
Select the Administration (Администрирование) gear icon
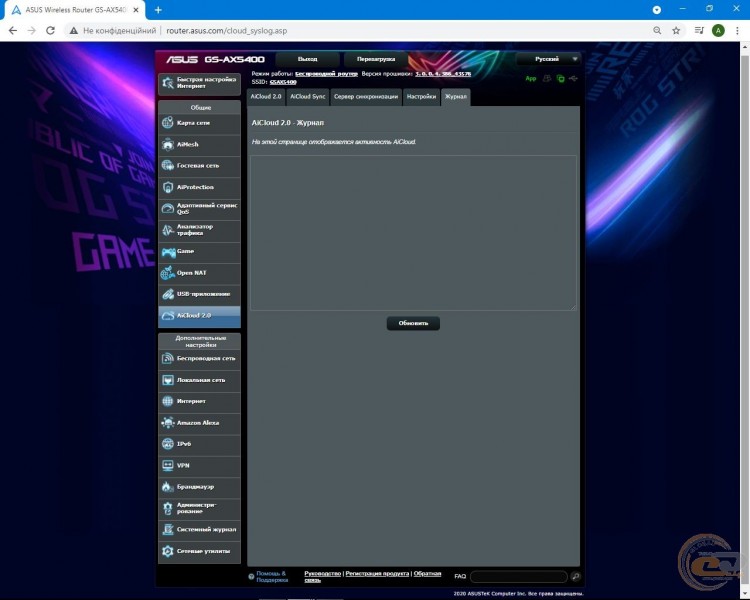click(167, 508)
